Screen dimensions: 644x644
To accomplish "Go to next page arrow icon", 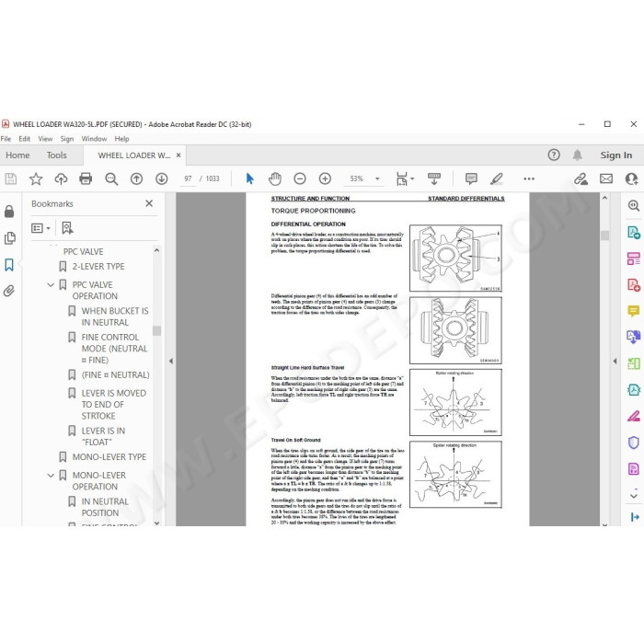I will point(161,178).
